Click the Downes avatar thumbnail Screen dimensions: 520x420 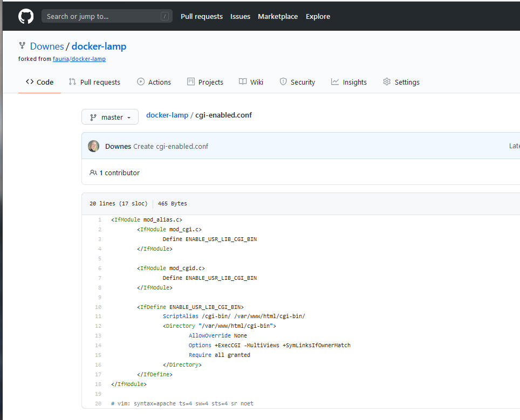(x=93, y=146)
